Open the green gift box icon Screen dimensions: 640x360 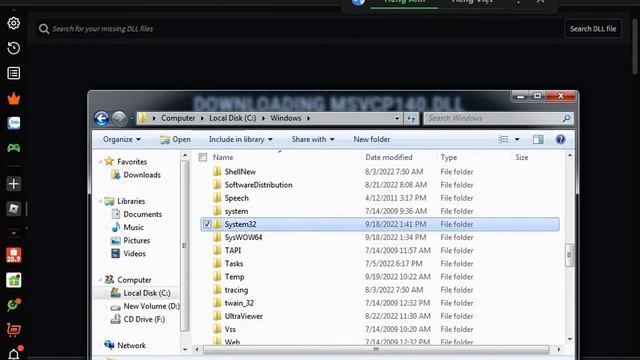click(13, 280)
